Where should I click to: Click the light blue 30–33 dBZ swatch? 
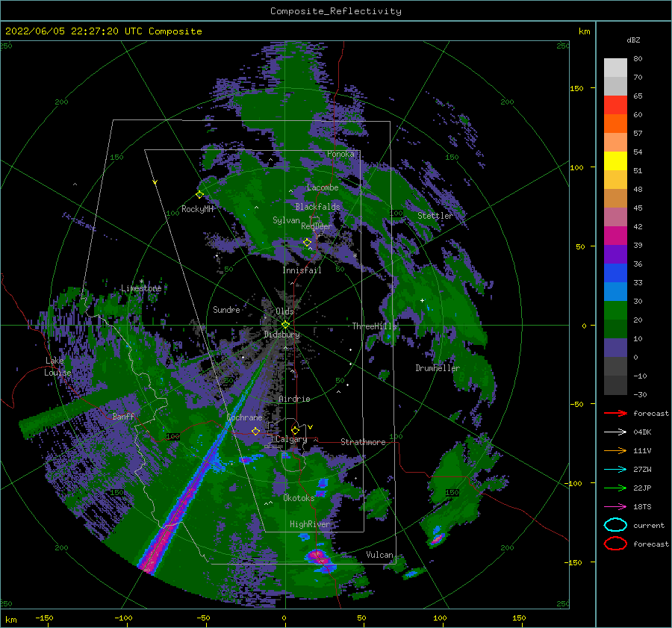pyautogui.click(x=615, y=292)
